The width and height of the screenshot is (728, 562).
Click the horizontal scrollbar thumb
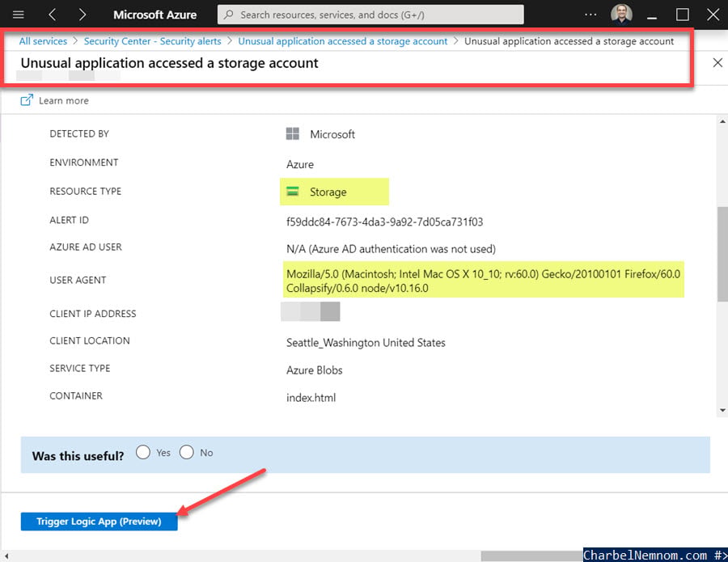click(x=531, y=556)
